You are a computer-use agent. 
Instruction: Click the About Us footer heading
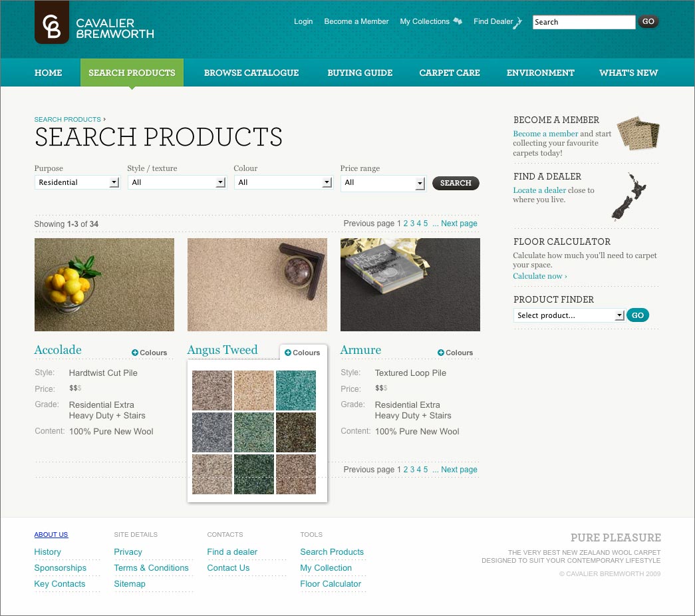click(x=51, y=535)
